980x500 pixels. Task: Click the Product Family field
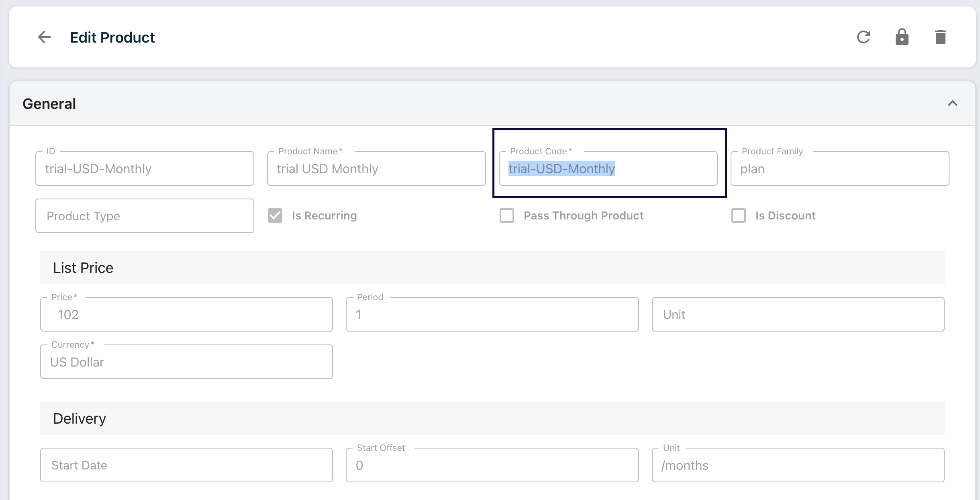coord(839,169)
